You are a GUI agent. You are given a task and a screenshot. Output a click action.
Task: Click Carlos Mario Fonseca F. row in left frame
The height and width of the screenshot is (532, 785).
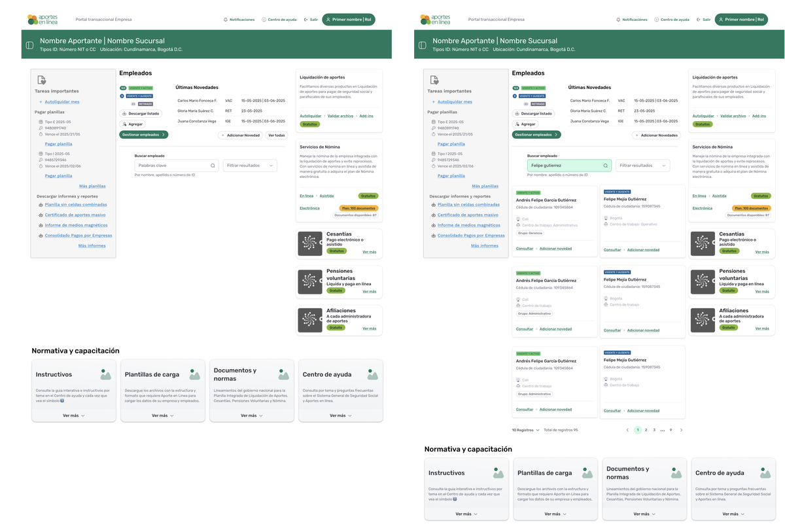[232, 101]
